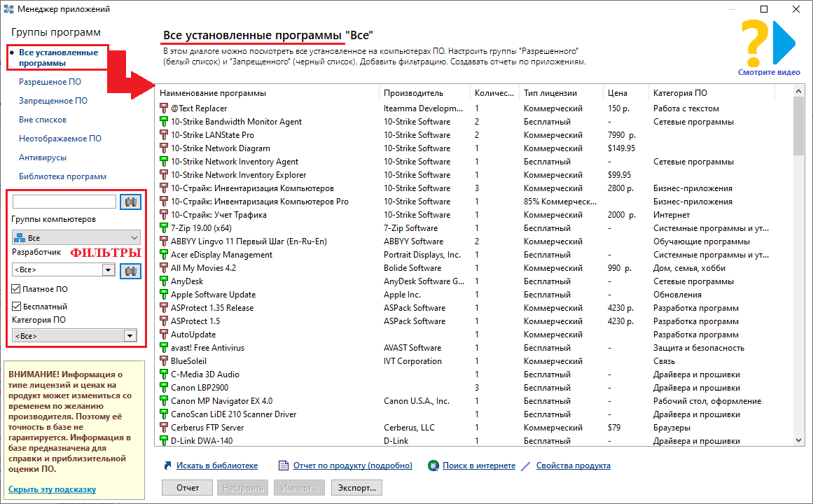Image resolution: width=813 pixels, height=504 pixels.
Task: Click the icon beside 10-Strike Network Diagram
Action: click(164, 148)
